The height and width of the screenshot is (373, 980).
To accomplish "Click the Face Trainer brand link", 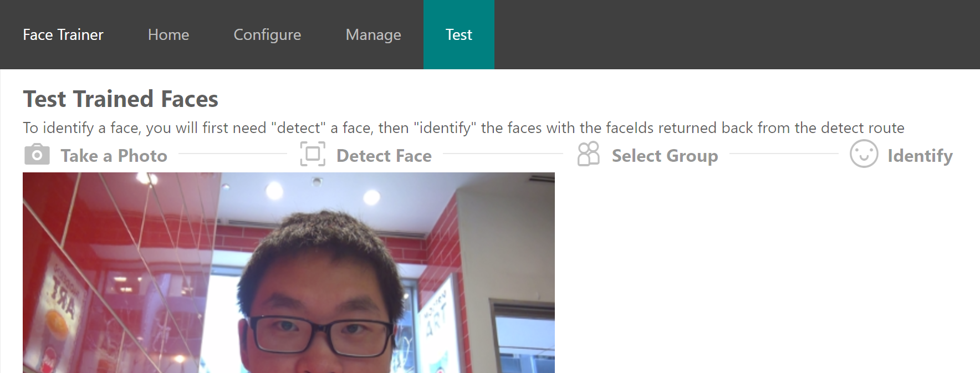I will tap(63, 34).
